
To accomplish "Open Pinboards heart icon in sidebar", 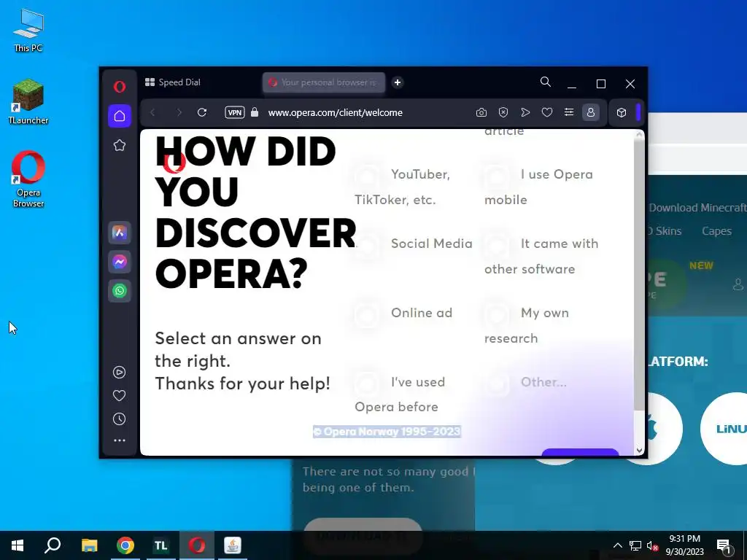I will click(119, 396).
